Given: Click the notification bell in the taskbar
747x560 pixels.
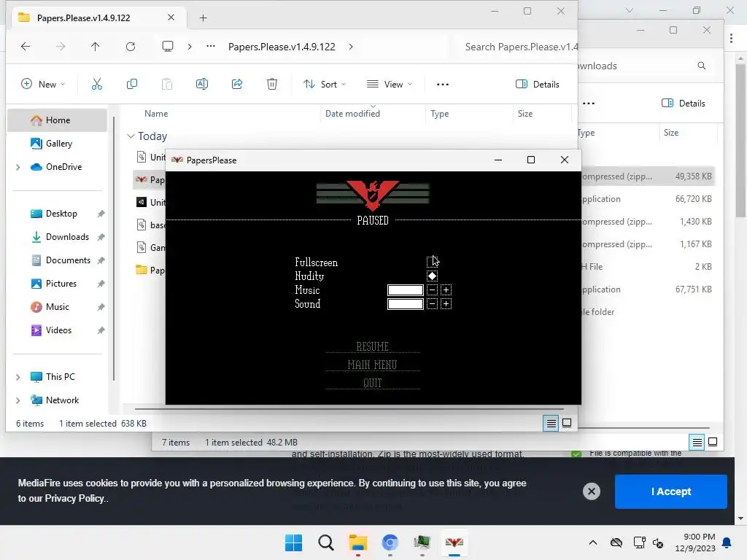Looking at the screenshot, I should (727, 542).
